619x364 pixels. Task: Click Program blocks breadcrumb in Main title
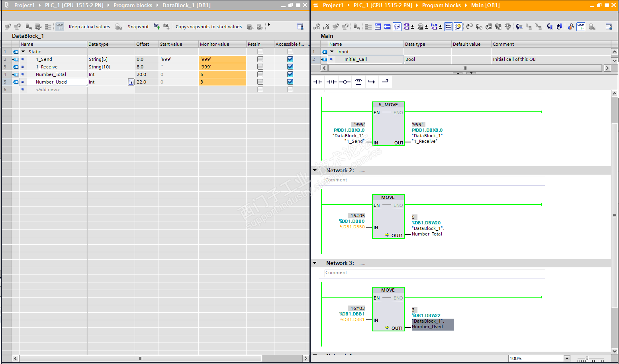[441, 5]
